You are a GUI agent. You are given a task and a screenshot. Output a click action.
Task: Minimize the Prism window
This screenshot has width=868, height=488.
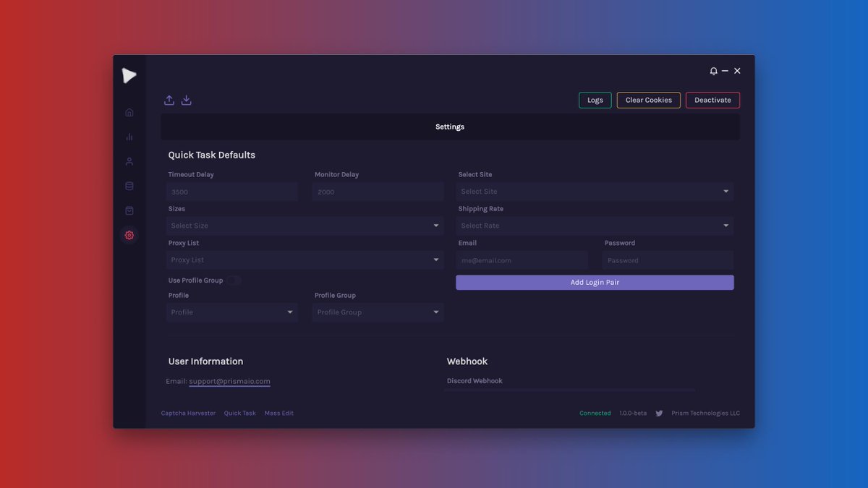[x=725, y=71]
